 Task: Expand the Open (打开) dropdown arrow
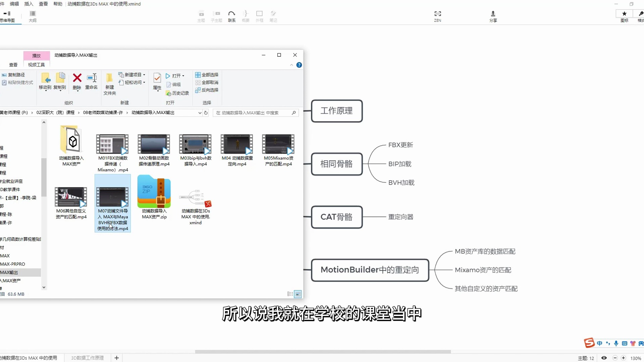click(x=183, y=76)
